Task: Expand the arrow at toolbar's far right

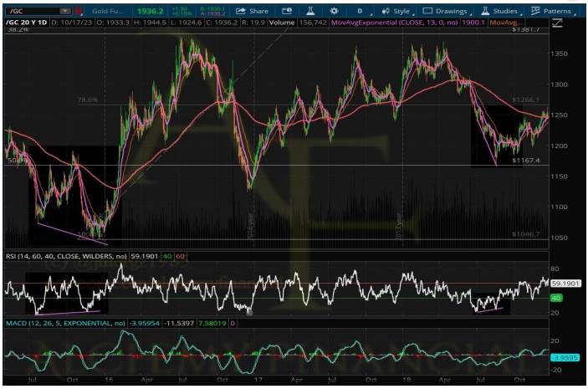Action: coord(578,11)
